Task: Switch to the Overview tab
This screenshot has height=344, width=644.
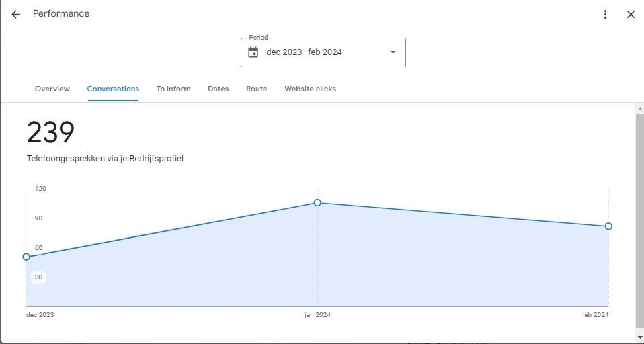Action: click(52, 89)
